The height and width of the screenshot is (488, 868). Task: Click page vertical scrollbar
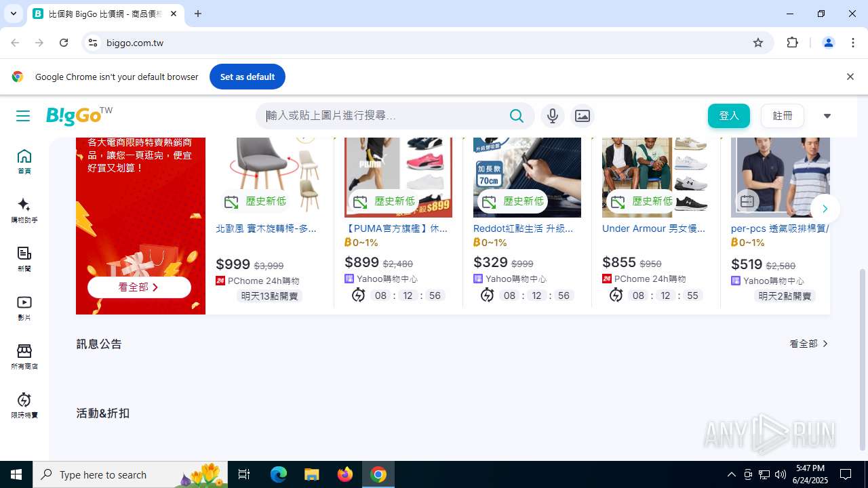click(x=863, y=359)
